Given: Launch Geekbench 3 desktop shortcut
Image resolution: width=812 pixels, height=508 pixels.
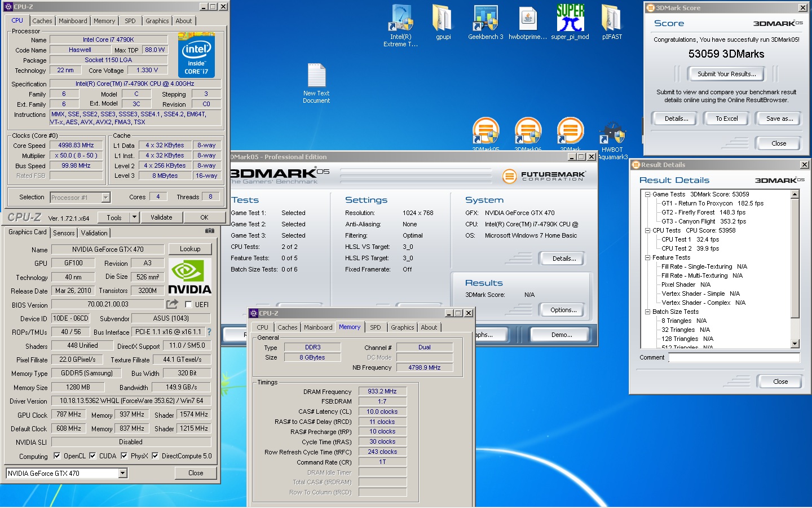Looking at the screenshot, I should 486,23.
